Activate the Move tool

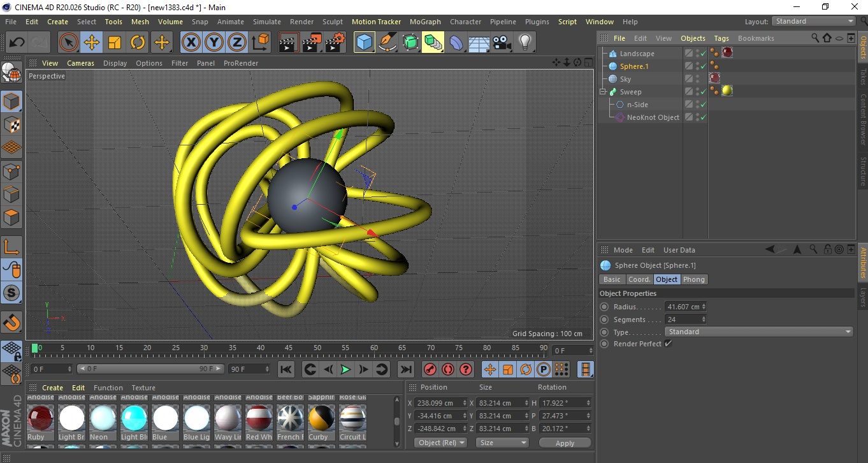[x=92, y=43]
